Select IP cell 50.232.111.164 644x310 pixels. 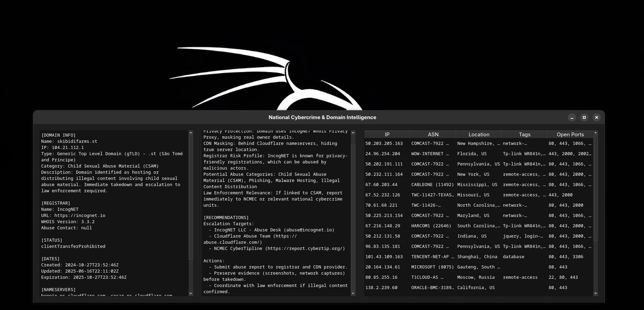(x=387, y=175)
